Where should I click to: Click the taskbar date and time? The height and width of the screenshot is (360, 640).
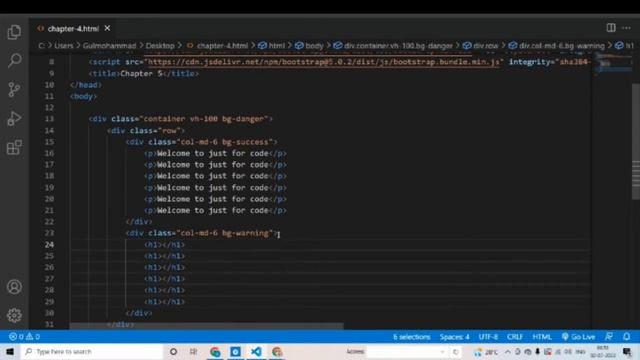pyautogui.click(x=603, y=351)
